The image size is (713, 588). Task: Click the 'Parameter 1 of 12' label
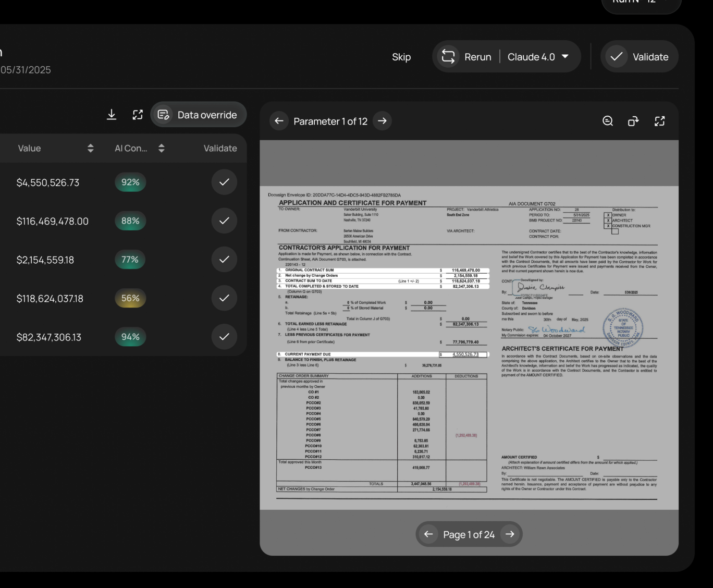point(330,121)
